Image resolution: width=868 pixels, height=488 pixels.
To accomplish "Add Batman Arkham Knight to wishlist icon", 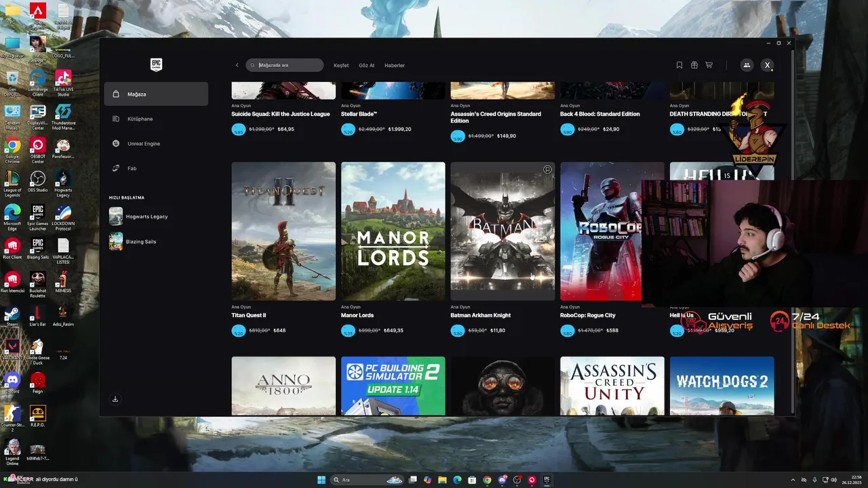I will 547,169.
